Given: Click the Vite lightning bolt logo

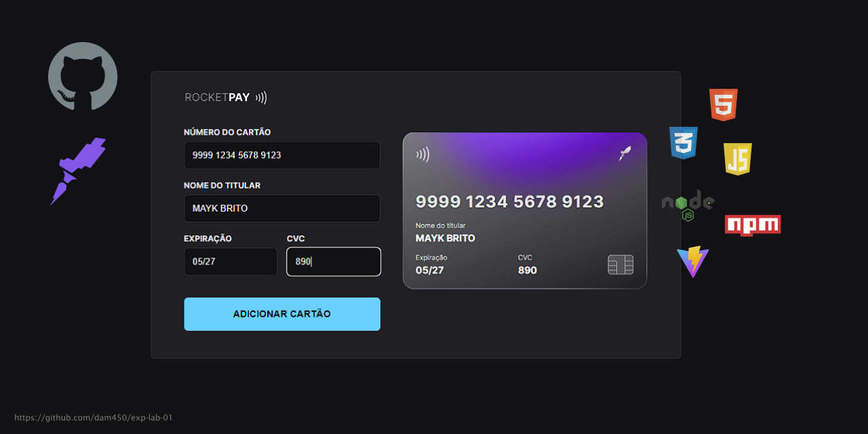Looking at the screenshot, I should pos(693,262).
